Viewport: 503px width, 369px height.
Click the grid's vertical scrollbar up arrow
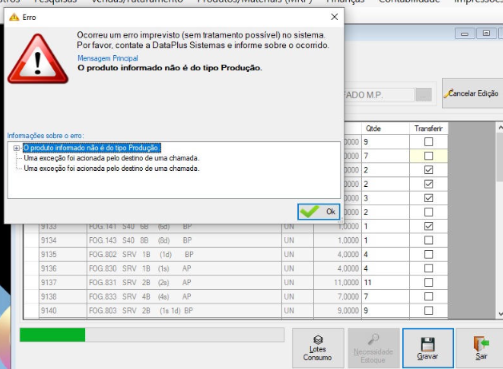pos(500,128)
